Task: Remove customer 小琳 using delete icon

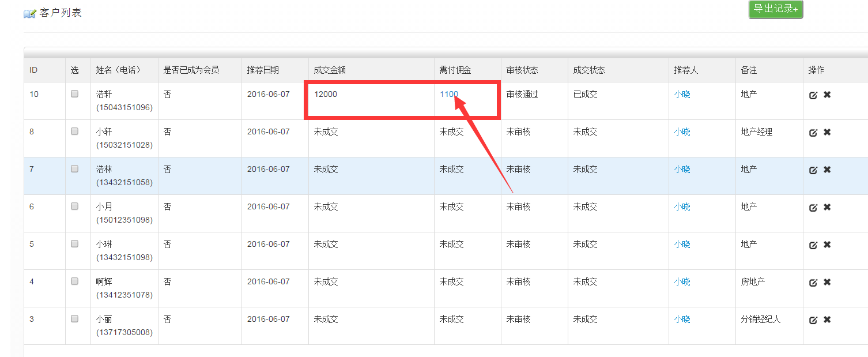Action: (x=827, y=245)
